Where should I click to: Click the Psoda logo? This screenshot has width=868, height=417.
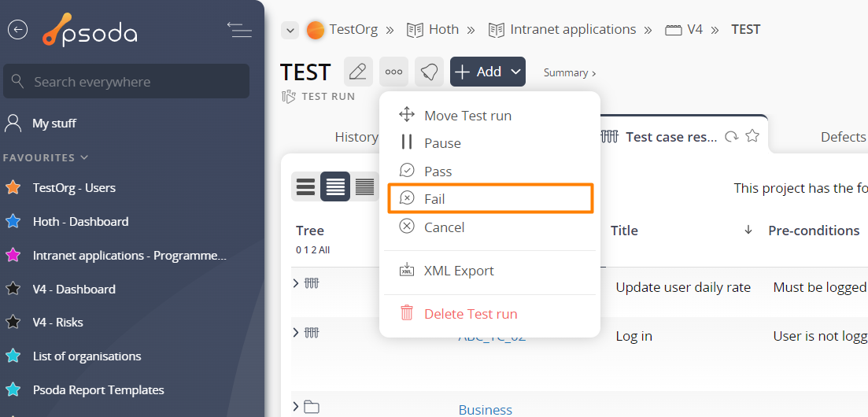point(90,30)
